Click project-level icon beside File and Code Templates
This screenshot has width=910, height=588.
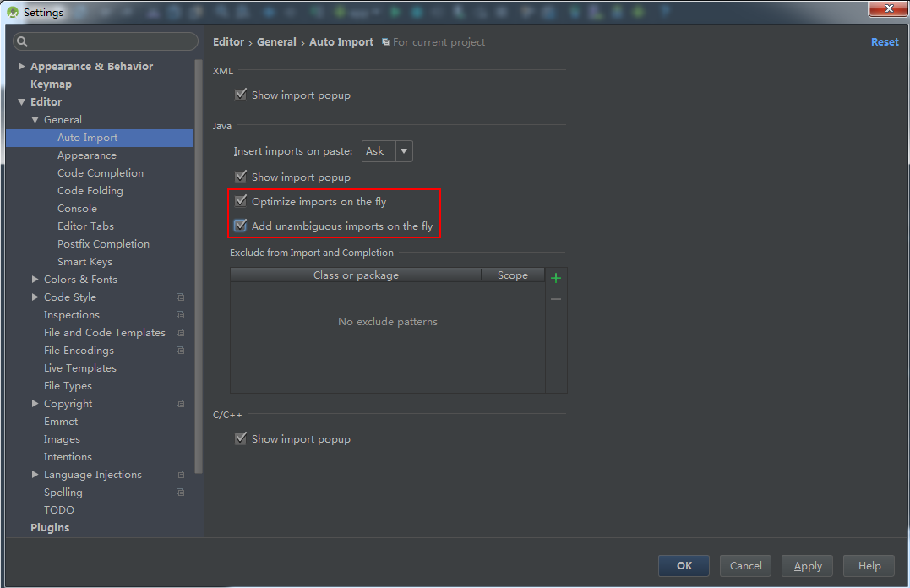tap(181, 333)
